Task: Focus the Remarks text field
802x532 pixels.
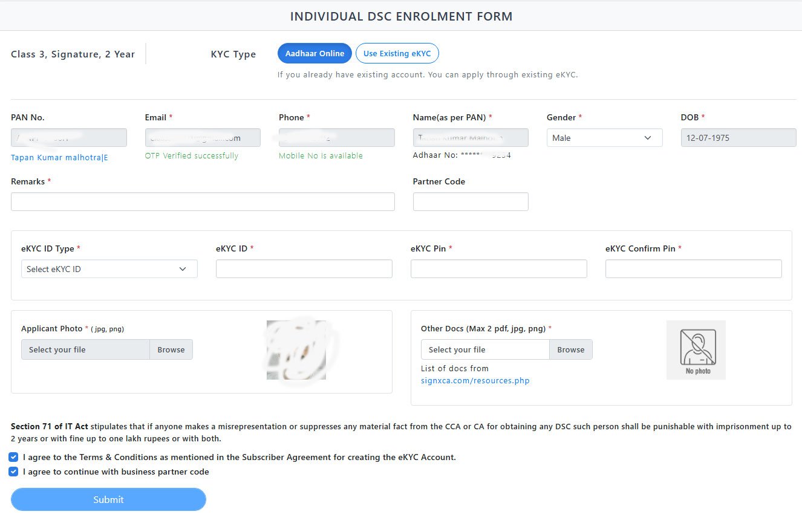Action: (x=203, y=202)
